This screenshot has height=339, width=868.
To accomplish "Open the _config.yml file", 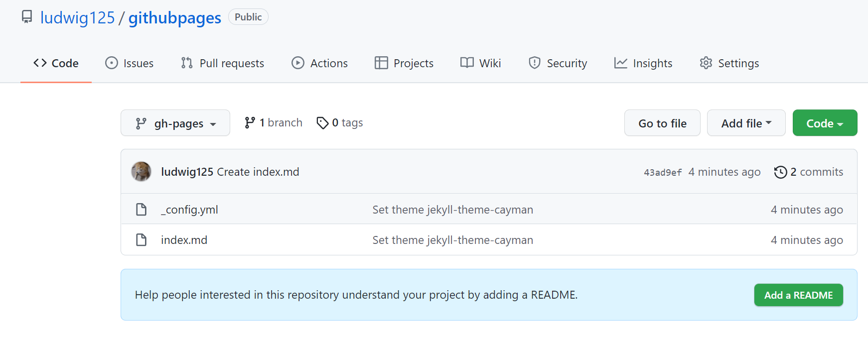I will tap(189, 210).
